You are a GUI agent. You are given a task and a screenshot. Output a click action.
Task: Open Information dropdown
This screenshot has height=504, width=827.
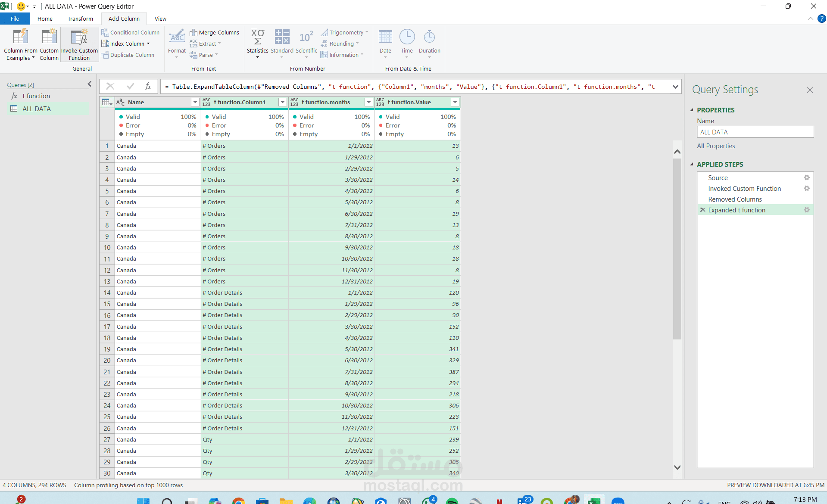(342, 55)
